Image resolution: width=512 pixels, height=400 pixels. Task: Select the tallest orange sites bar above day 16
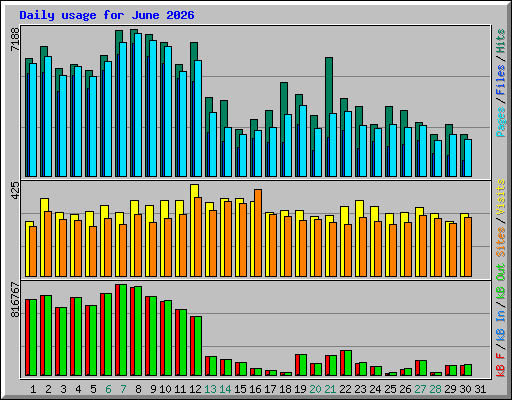pos(258,233)
